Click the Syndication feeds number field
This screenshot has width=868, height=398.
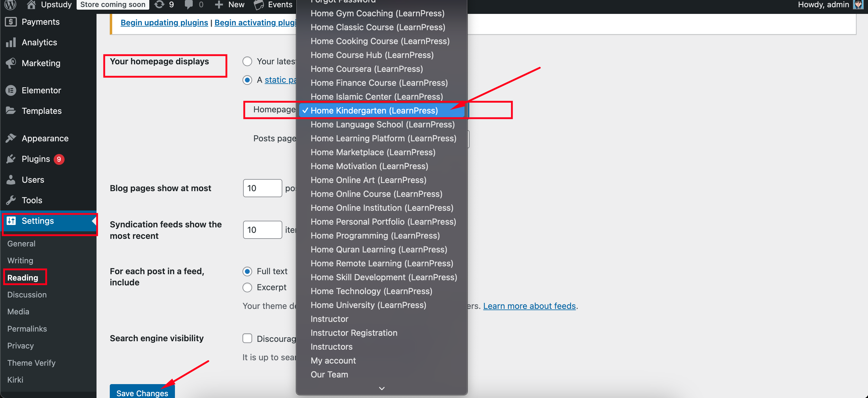point(262,230)
